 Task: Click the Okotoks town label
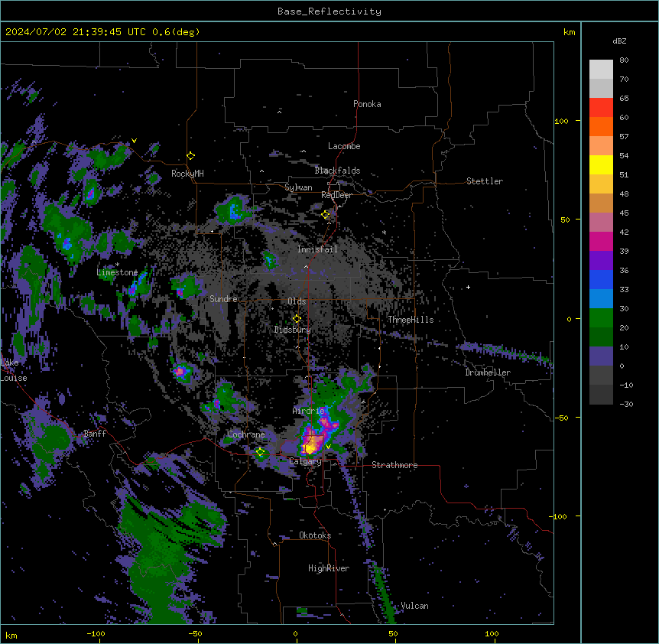(315, 535)
